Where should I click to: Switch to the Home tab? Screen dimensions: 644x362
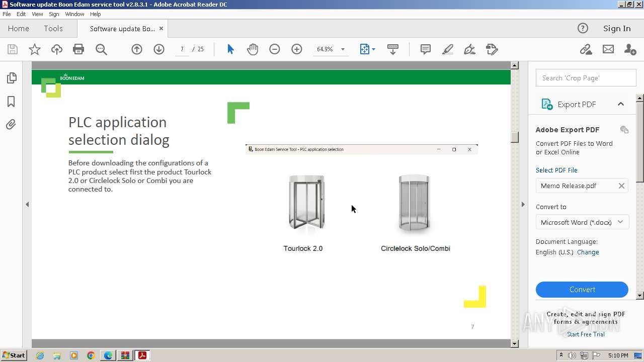pos(19,29)
